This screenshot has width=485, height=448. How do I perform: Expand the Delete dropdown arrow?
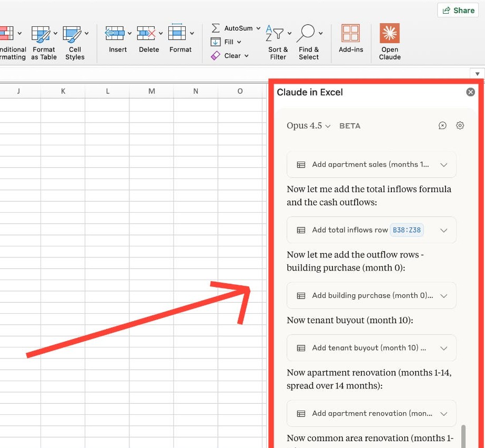[161, 33]
